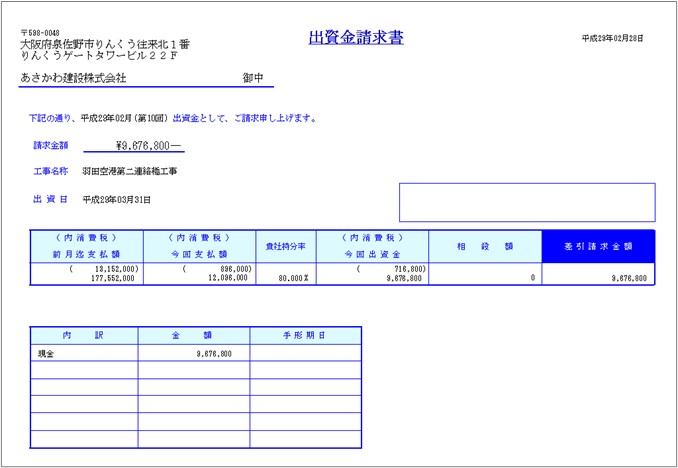Screen dimensions: 678x468
Task: Click the 出資日 date 平成29年03月31日
Action: [117, 200]
